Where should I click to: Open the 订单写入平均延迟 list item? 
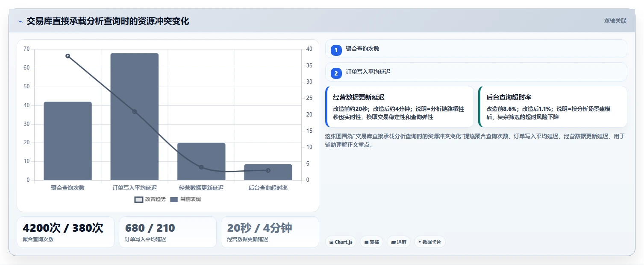coord(476,72)
